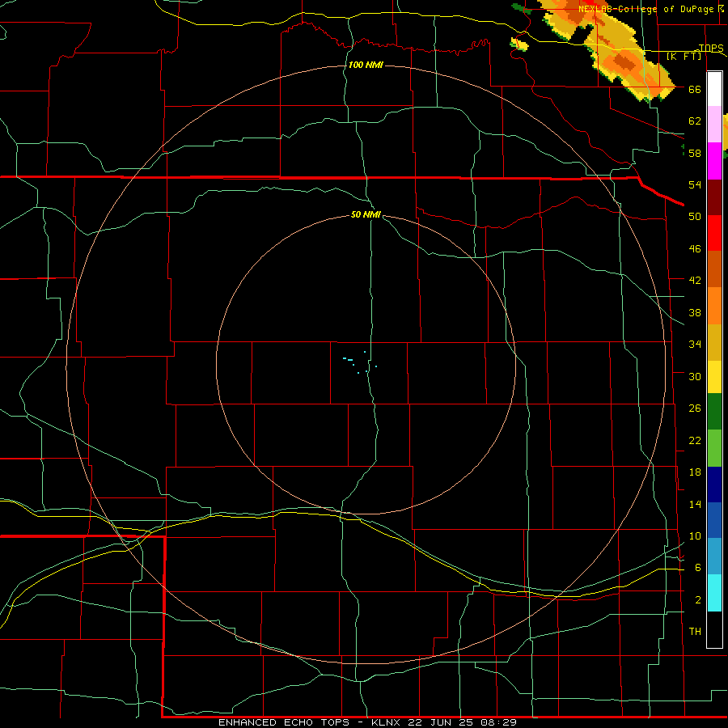Viewport: 728px width, 728px height.
Task: Click the "30" scale value
Action: point(695,376)
